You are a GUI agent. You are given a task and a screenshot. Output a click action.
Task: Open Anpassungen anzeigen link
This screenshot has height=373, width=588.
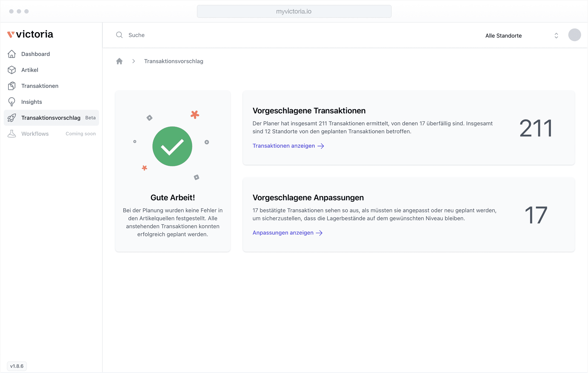(283, 233)
